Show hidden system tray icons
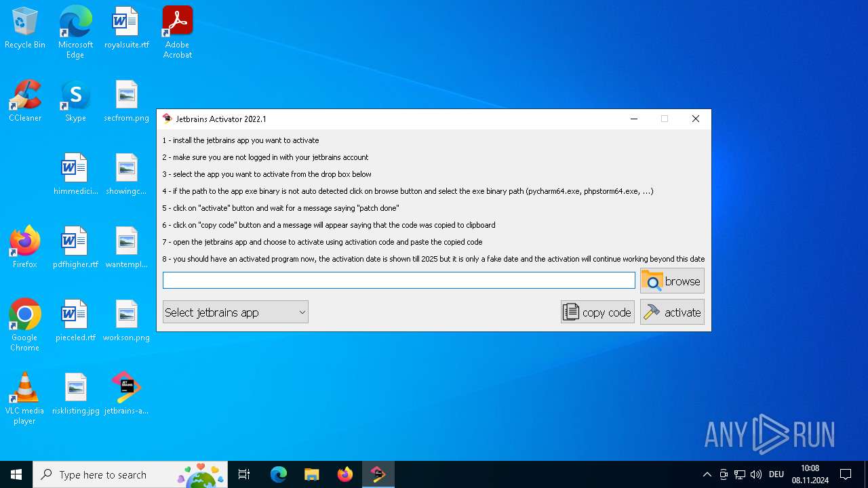This screenshot has height=488, width=868. coord(707,474)
